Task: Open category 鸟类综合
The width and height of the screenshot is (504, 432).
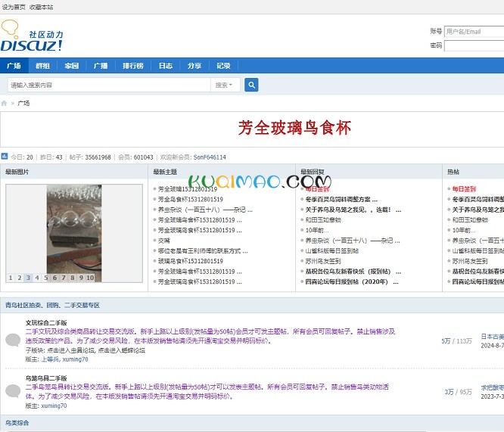Action: [17, 423]
